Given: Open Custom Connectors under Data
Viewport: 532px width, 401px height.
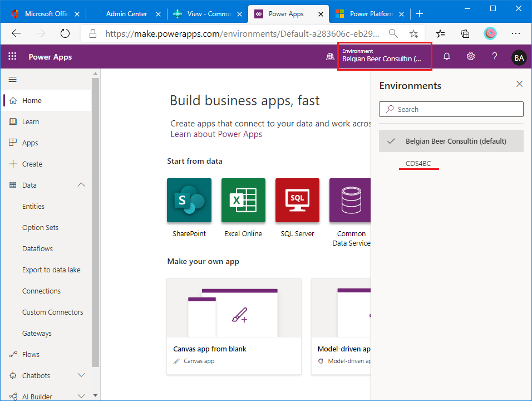Looking at the screenshot, I should coord(53,312).
